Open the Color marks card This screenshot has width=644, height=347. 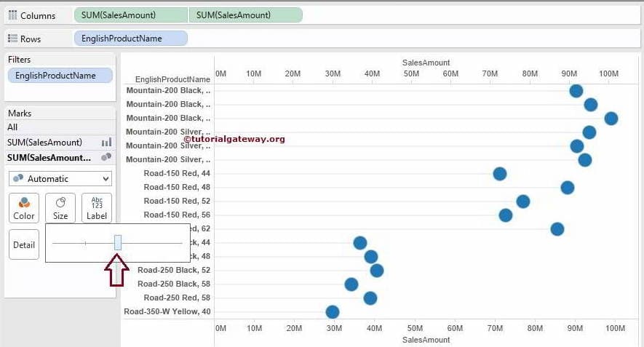pyautogui.click(x=24, y=208)
